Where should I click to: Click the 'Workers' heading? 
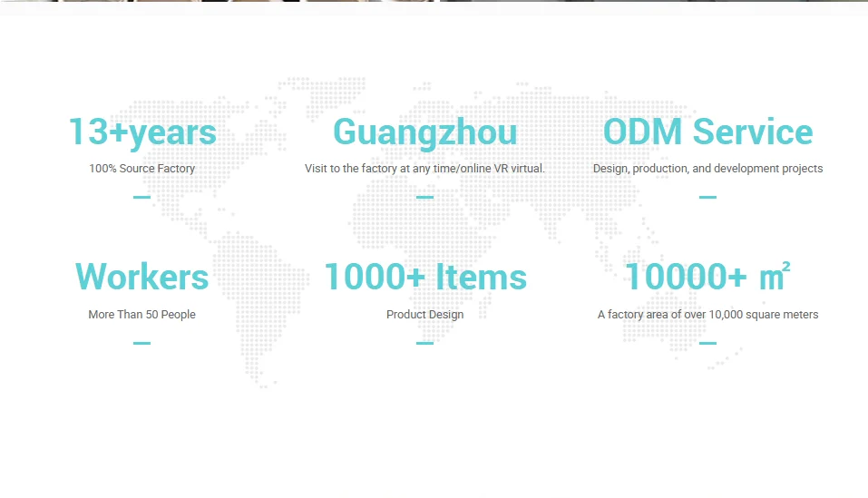pos(142,277)
